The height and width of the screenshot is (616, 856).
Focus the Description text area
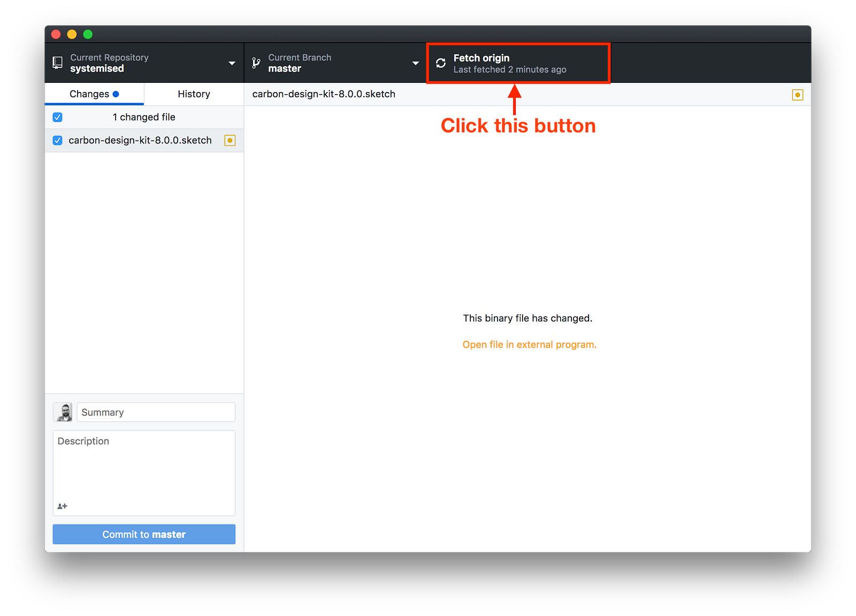(144, 473)
